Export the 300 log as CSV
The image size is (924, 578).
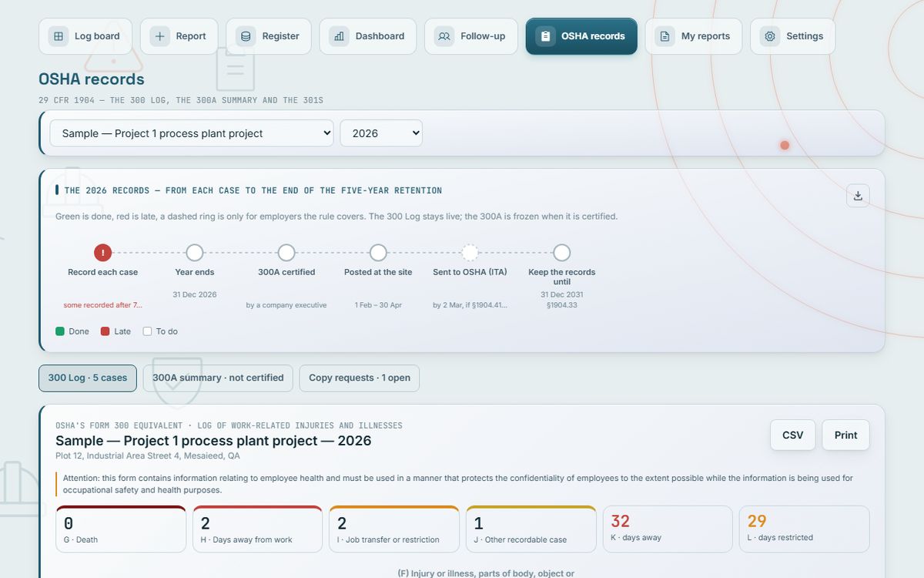click(793, 435)
